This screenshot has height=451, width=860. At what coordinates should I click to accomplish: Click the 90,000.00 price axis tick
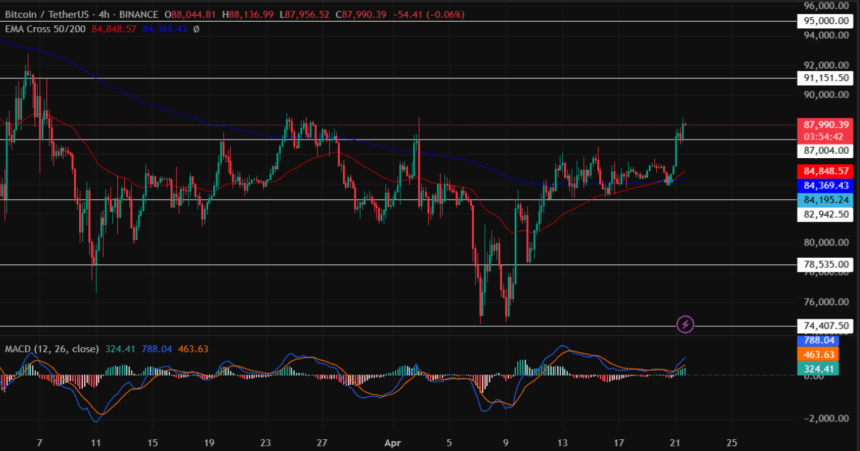coord(826,94)
